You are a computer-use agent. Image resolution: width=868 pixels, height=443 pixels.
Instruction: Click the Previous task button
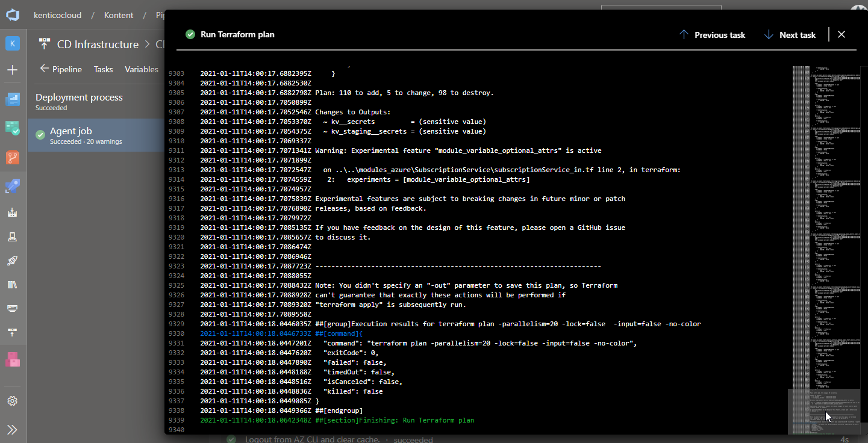point(712,35)
